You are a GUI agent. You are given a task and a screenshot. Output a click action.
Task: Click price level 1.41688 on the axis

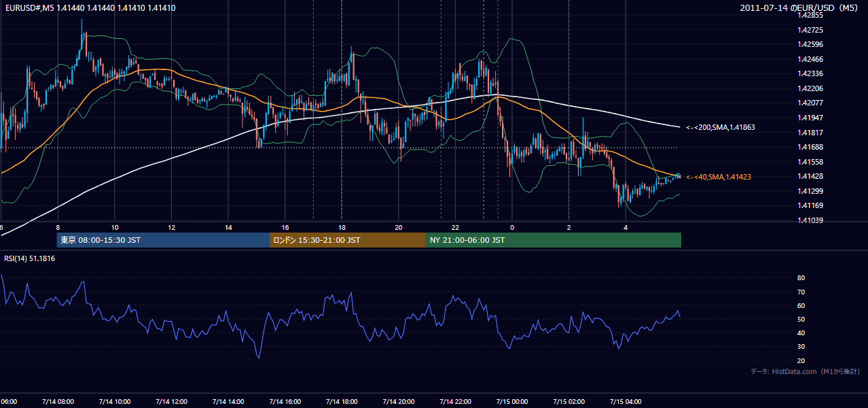coord(810,147)
